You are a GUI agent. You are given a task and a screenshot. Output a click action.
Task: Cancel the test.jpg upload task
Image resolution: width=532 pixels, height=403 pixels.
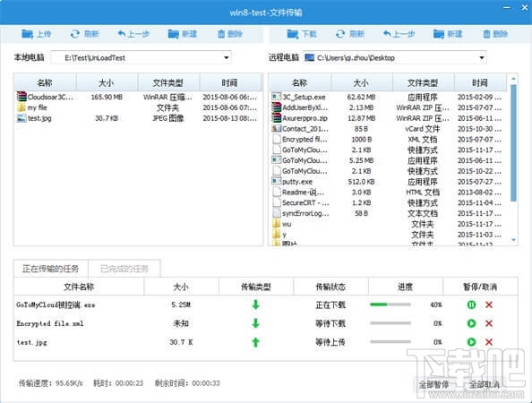[489, 342]
